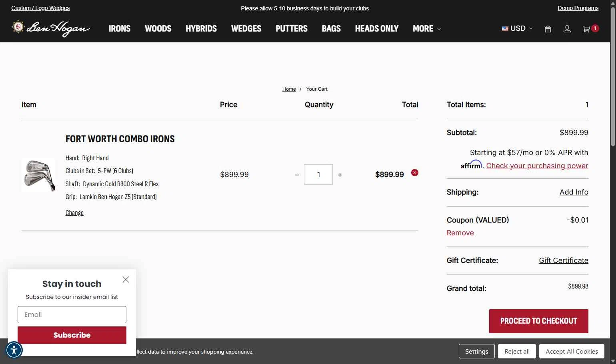The height and width of the screenshot is (364, 616).
Task: Open the gift certificate icon in header
Action: 548,29
